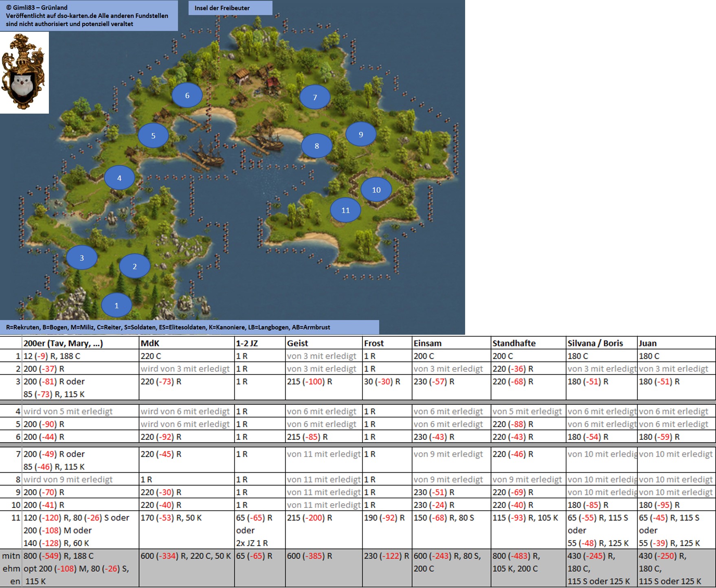Click the camp 11 marker
The height and width of the screenshot is (588, 716).
click(x=345, y=210)
